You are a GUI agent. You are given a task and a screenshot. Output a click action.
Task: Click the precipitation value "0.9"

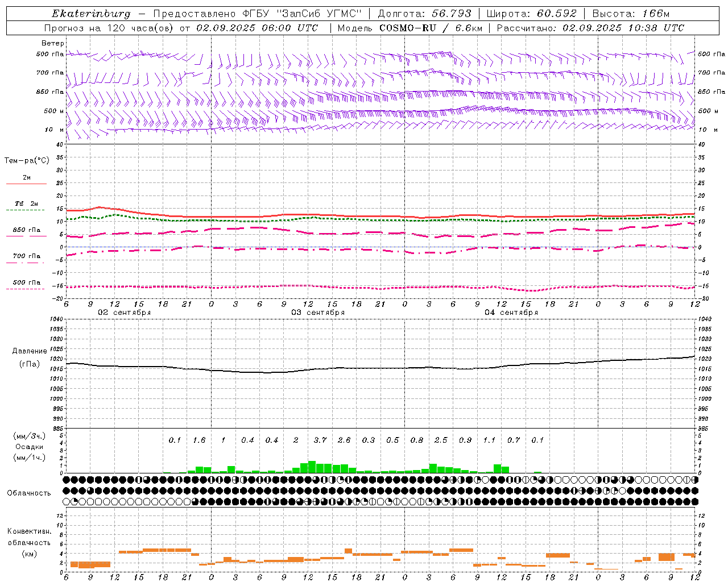(465, 440)
